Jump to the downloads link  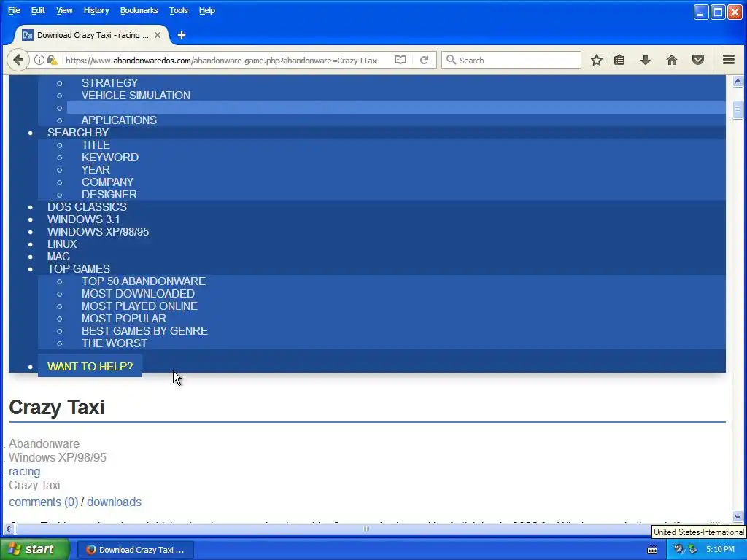pyautogui.click(x=114, y=502)
